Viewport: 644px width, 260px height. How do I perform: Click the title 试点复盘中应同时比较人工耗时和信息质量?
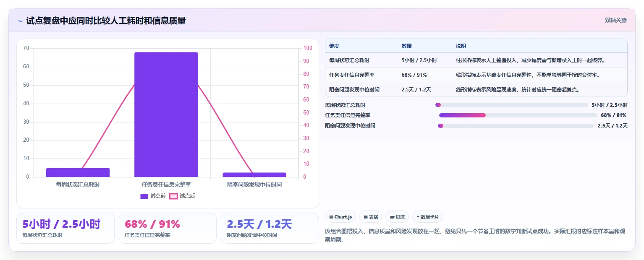(x=106, y=21)
